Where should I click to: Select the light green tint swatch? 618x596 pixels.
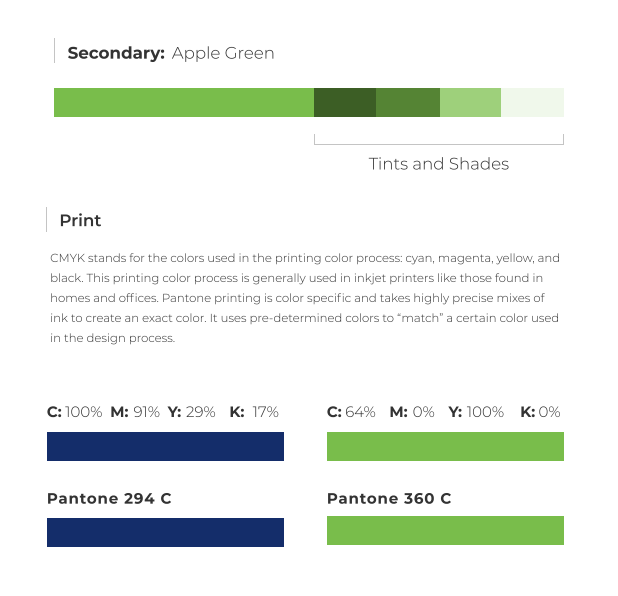point(471,102)
